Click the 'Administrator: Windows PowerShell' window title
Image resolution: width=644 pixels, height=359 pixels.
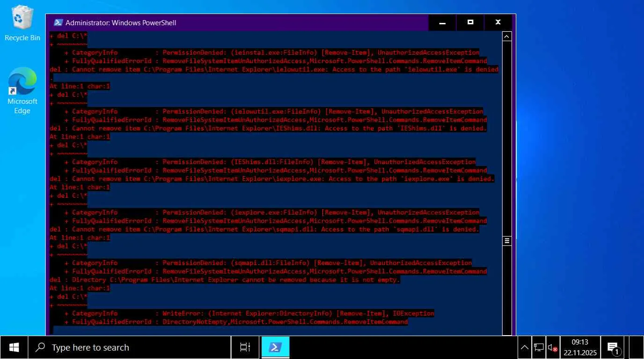tap(121, 22)
